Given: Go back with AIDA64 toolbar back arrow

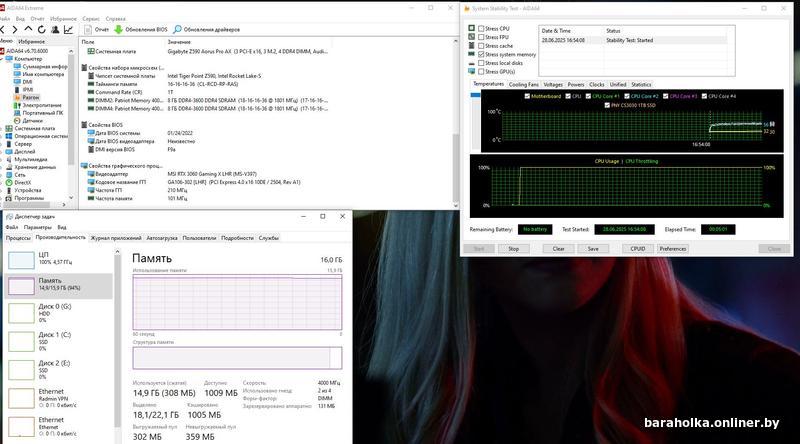Looking at the screenshot, I should coord(3,30).
